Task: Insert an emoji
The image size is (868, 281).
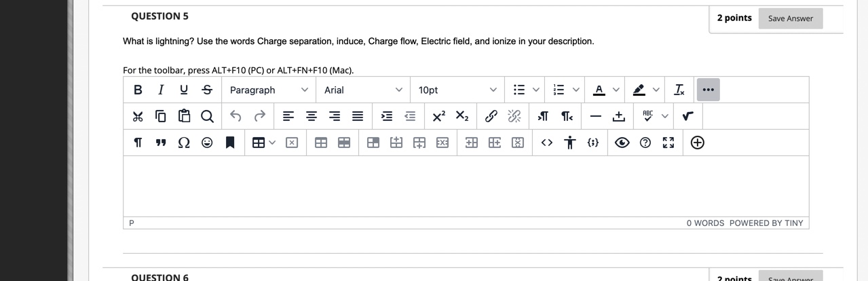Action: pos(207,143)
